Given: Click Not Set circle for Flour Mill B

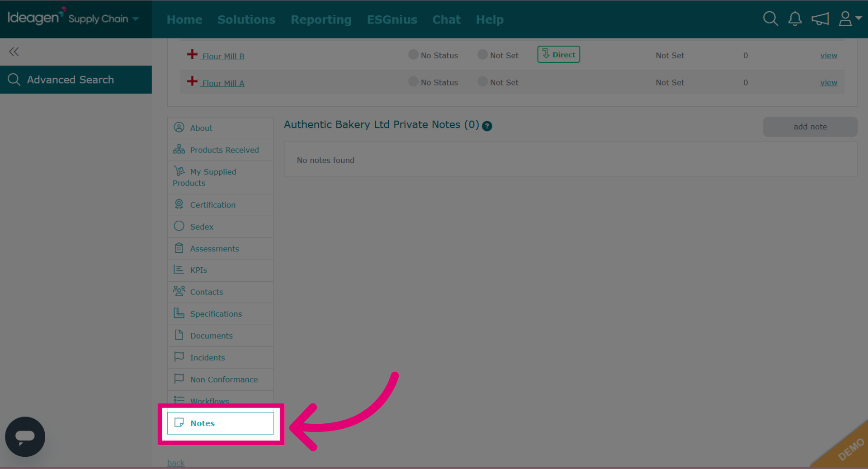Looking at the screenshot, I should coord(483,55).
